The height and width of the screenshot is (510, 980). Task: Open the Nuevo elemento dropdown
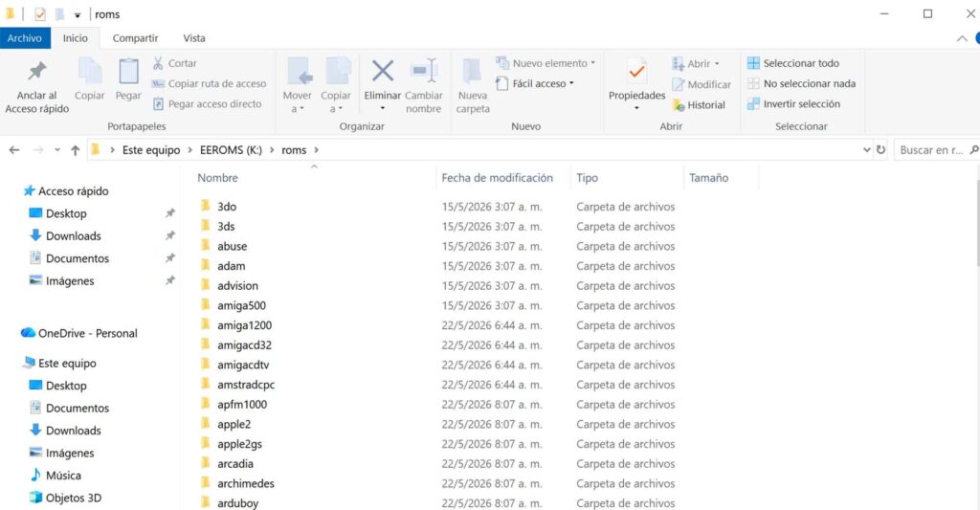(546, 63)
